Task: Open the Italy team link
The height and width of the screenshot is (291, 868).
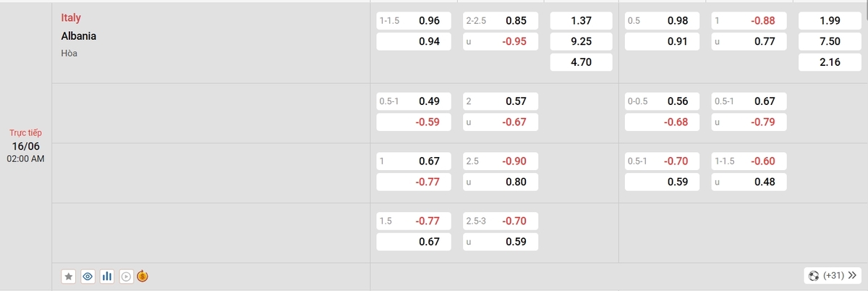Action: coord(71,18)
